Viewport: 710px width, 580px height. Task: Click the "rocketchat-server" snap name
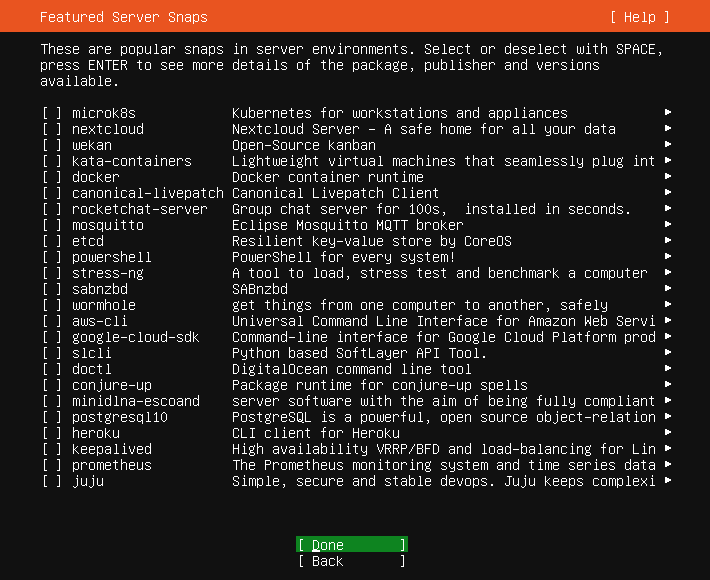pos(139,209)
